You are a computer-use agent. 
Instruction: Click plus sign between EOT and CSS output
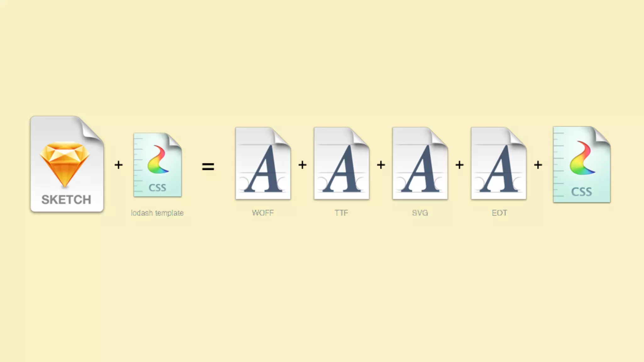[x=538, y=165]
